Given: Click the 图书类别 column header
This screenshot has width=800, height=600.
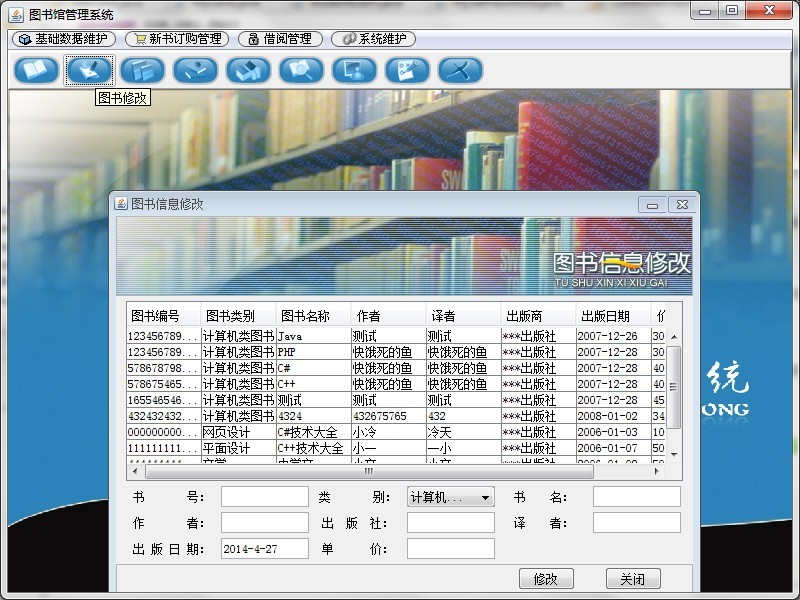Looking at the screenshot, I should (238, 316).
